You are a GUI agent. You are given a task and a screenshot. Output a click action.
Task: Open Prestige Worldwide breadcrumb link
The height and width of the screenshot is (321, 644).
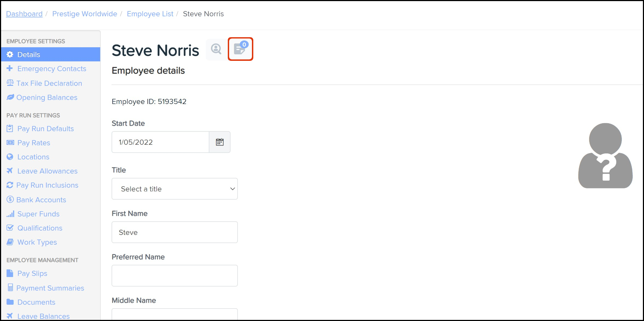pyautogui.click(x=84, y=14)
